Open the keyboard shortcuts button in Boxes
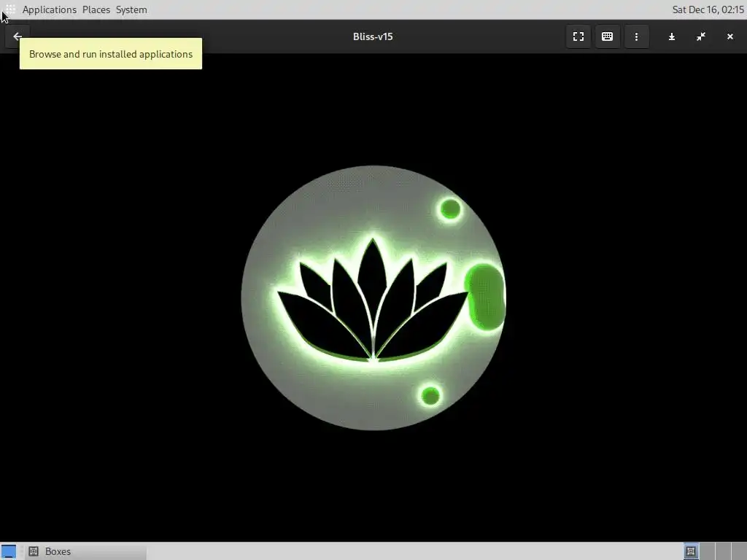 click(607, 36)
